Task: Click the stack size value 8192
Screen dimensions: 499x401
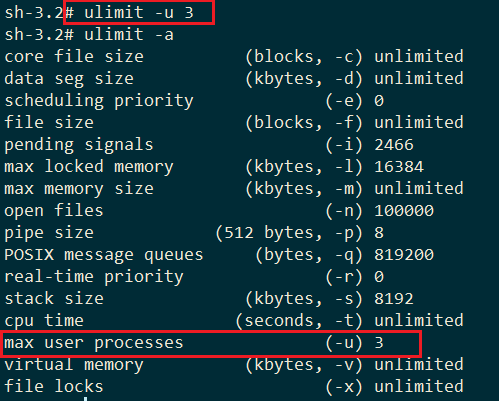Action: point(394,299)
